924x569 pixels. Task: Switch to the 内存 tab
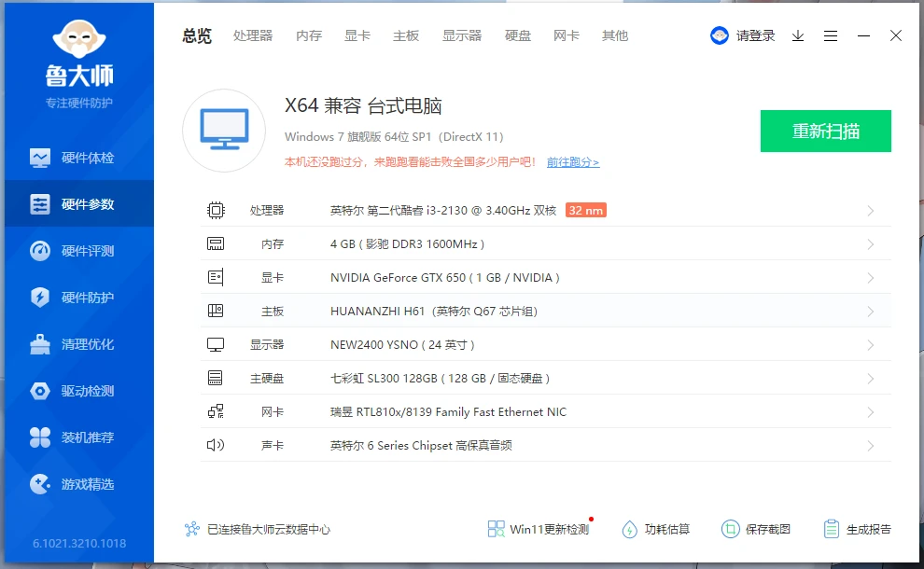[309, 36]
